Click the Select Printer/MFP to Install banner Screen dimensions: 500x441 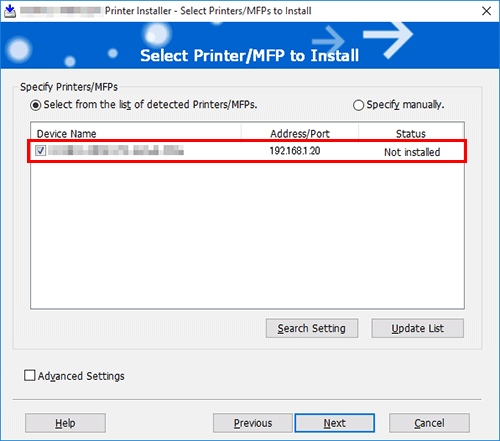[x=250, y=56]
